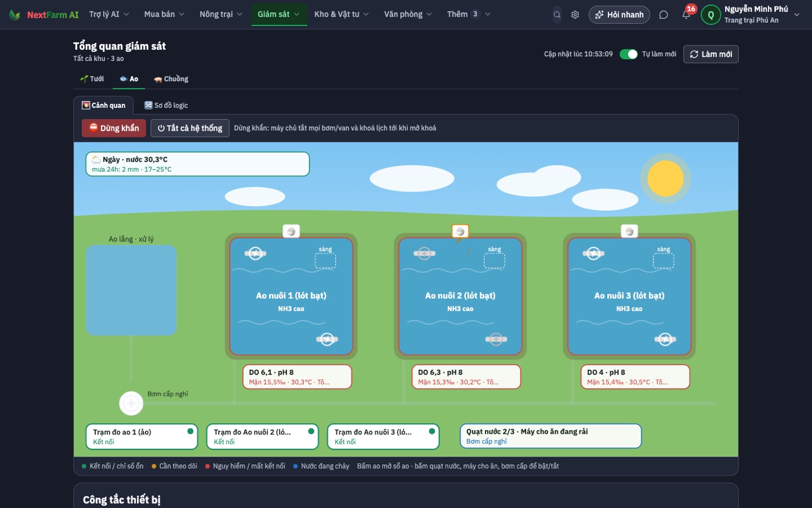Click the supply pump circle icon
This screenshot has height=508, width=812.
point(131,403)
